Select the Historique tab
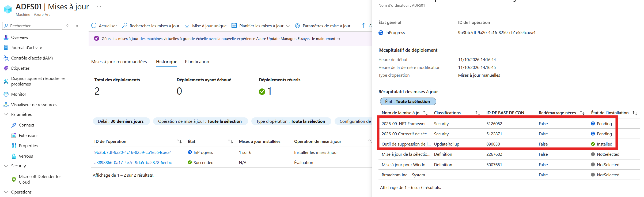This screenshot has width=644, height=197. point(166,62)
